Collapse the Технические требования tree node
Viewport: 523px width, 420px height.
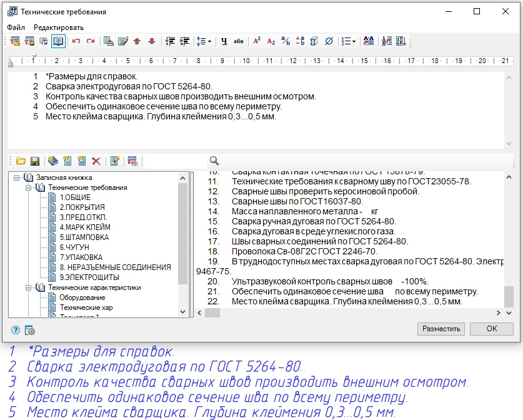(28, 187)
